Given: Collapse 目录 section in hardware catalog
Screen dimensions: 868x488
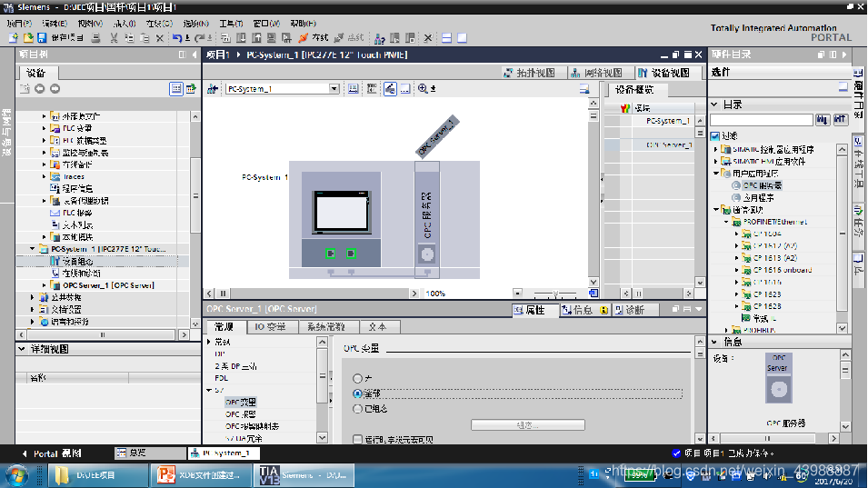Looking at the screenshot, I should 714,105.
